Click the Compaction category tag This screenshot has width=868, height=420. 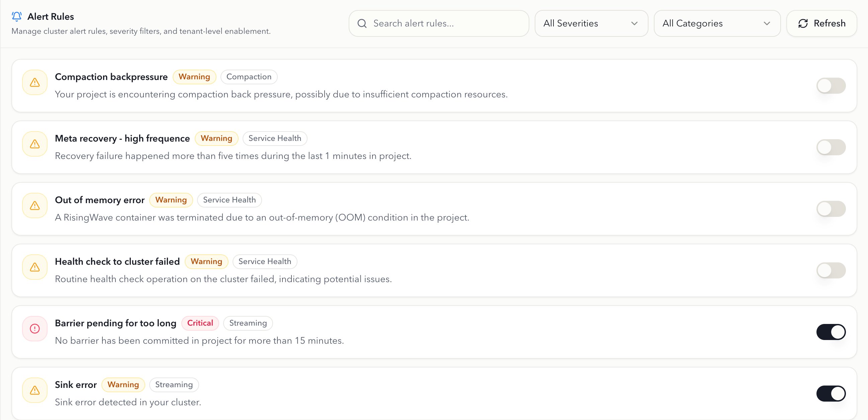tap(249, 77)
